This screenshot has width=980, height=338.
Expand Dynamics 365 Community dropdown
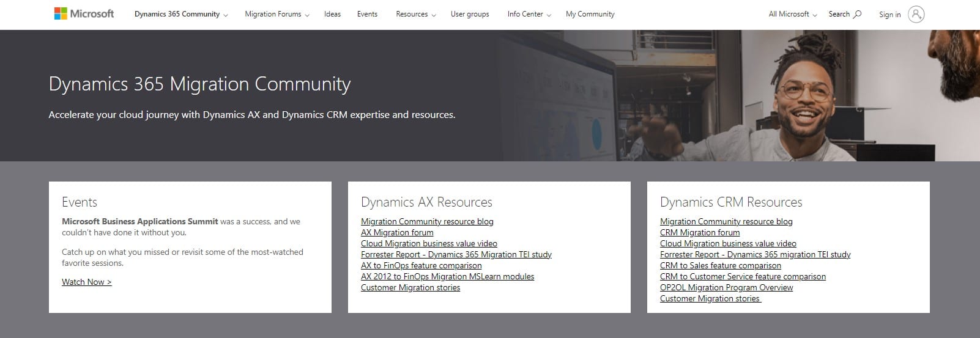[181, 14]
